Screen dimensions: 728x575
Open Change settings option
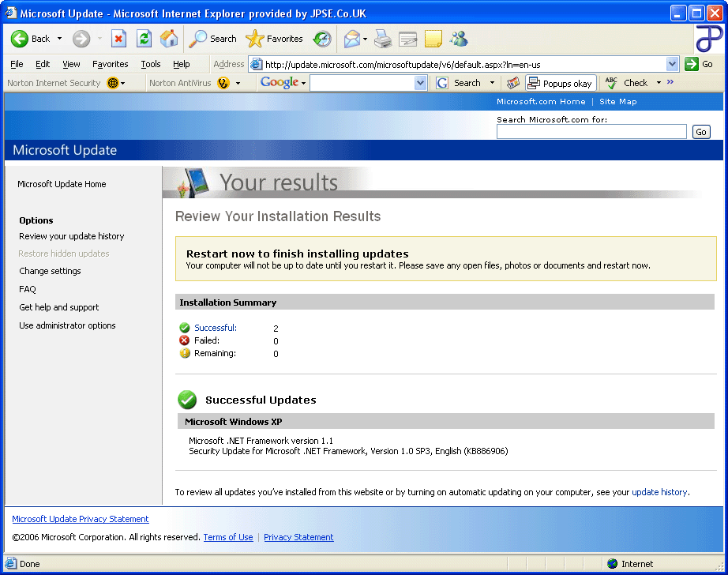pyautogui.click(x=50, y=271)
